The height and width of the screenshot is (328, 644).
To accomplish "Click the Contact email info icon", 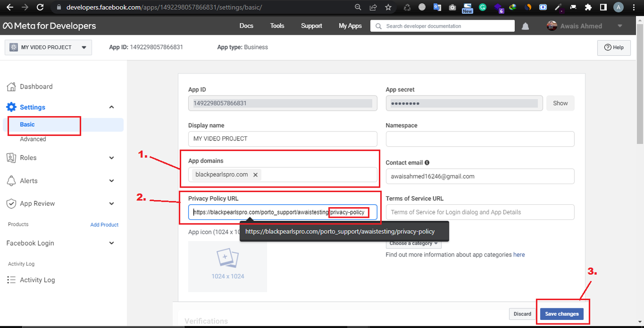I will [x=427, y=163].
